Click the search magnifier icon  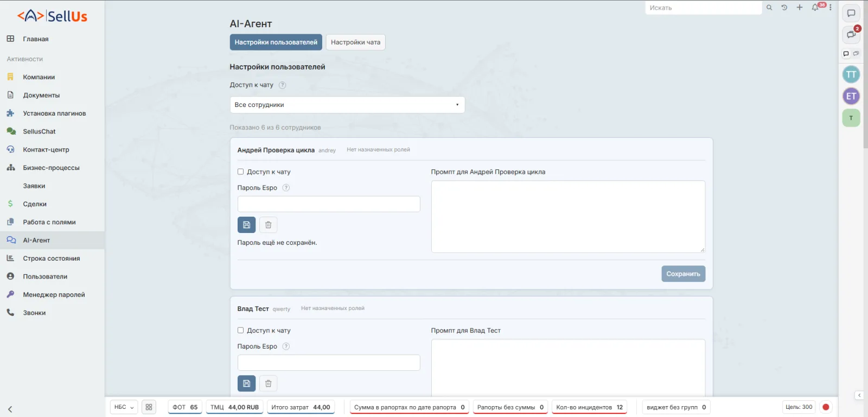pos(769,8)
